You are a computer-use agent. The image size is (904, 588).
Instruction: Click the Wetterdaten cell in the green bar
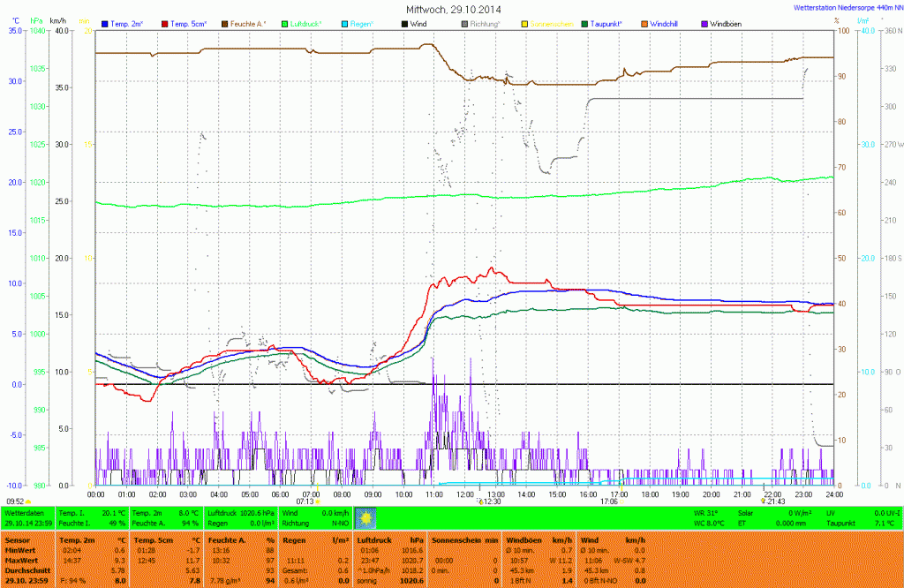click(x=25, y=512)
